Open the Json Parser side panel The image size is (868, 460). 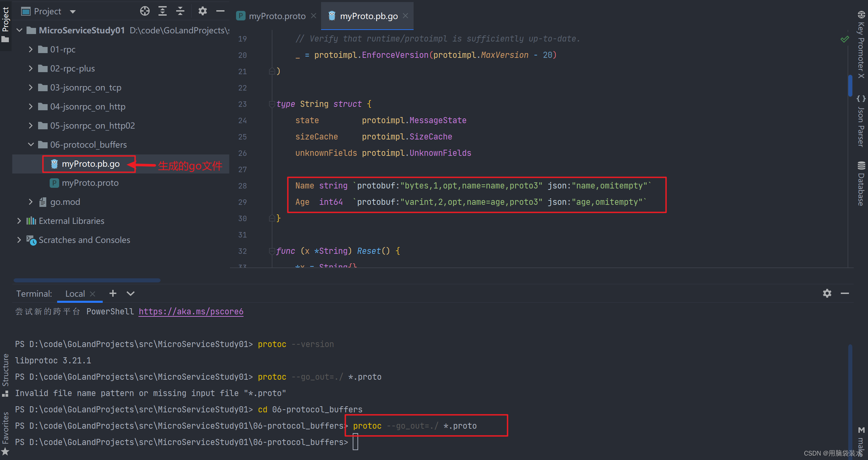tap(861, 121)
